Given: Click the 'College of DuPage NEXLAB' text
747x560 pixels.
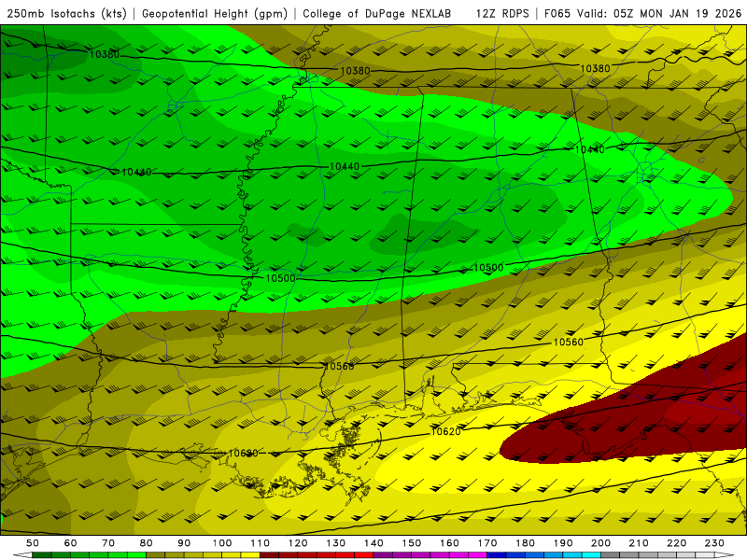Looking at the screenshot, I should 377,14.
